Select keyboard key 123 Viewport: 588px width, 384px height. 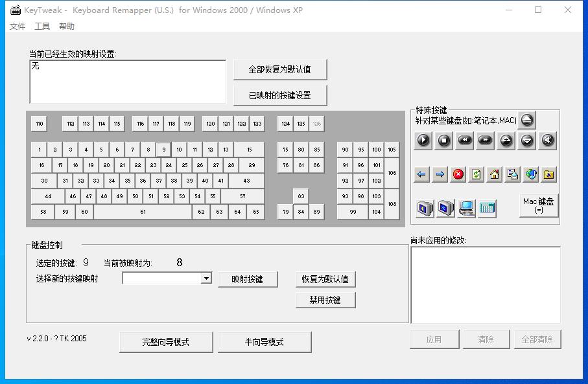pyautogui.click(x=257, y=124)
